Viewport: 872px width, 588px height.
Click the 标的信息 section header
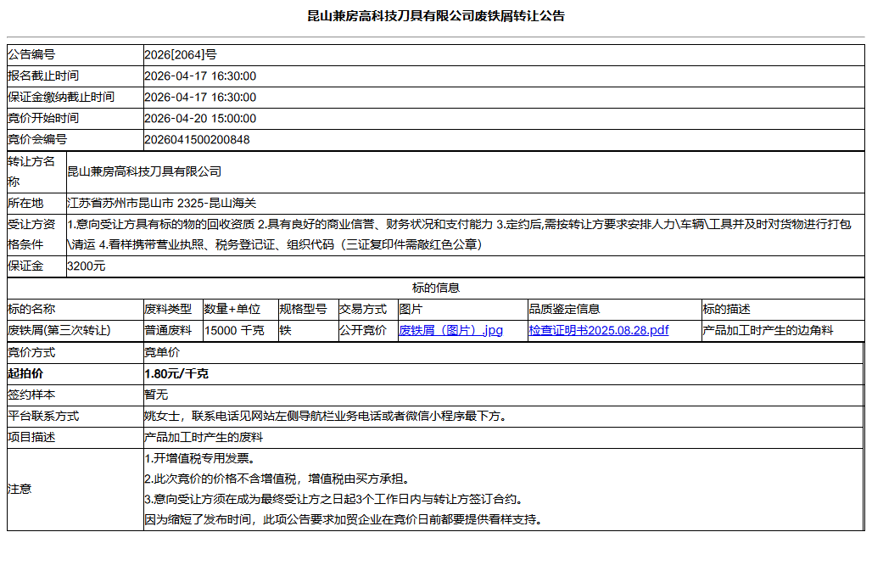click(x=435, y=288)
